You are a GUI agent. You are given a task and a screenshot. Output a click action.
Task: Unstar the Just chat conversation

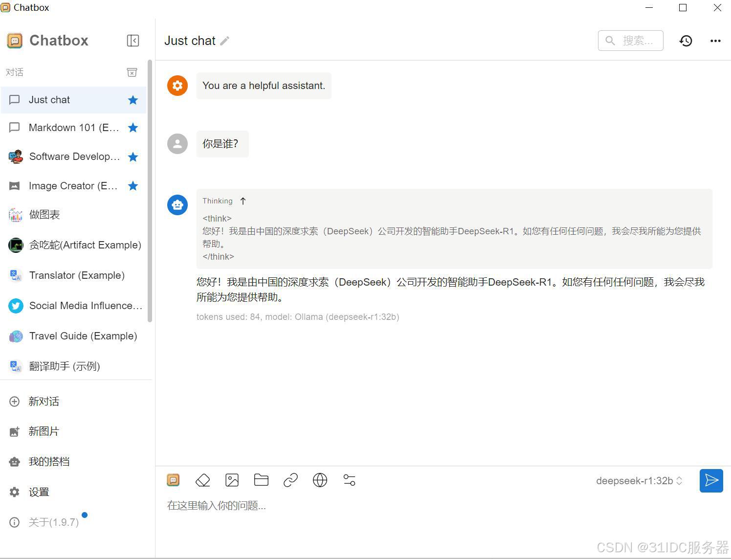tap(133, 100)
